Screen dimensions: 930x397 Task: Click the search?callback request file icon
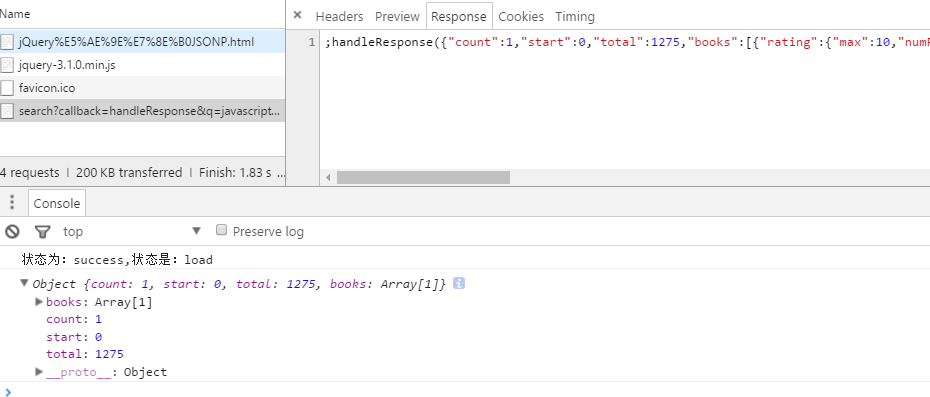7,111
